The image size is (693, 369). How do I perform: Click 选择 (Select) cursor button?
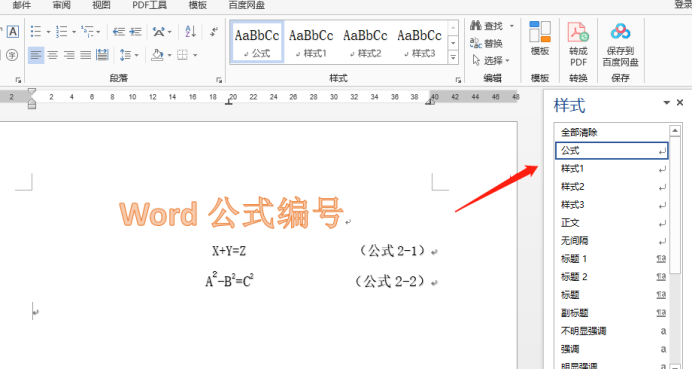coord(487,60)
